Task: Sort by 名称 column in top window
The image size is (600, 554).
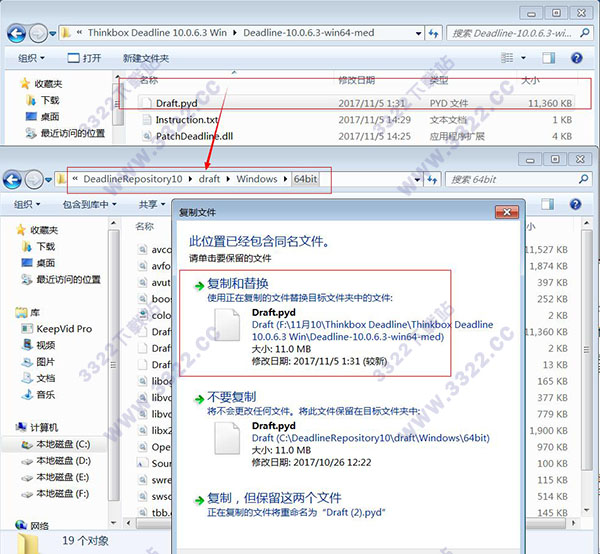Action: 148,80
